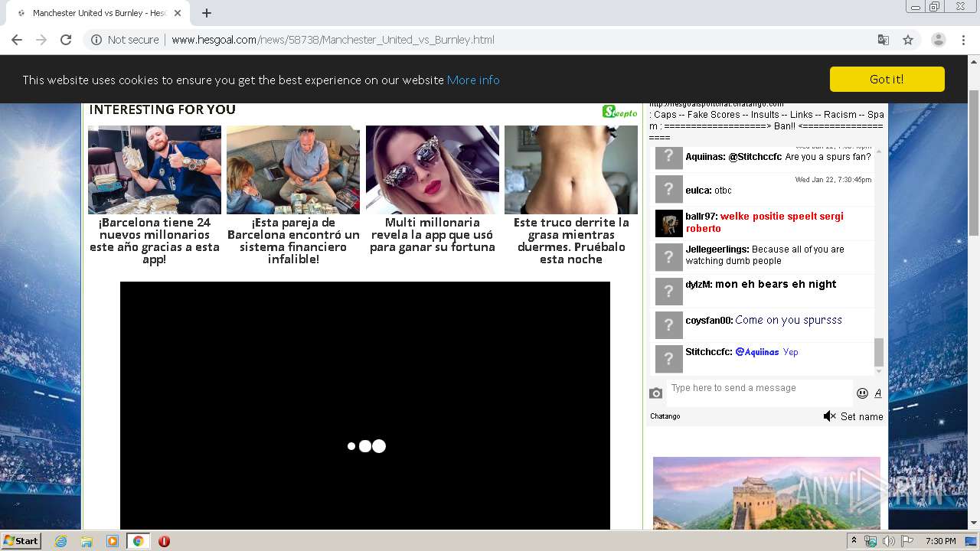This screenshot has height=551, width=980.
Task: Click the @Aquiinas mention in Stitchccfc's message
Action: [757, 352]
